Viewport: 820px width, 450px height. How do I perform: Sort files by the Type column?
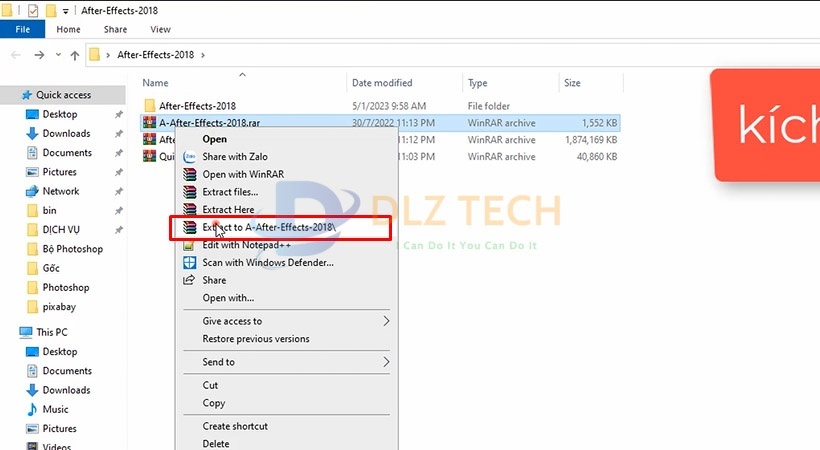(477, 83)
